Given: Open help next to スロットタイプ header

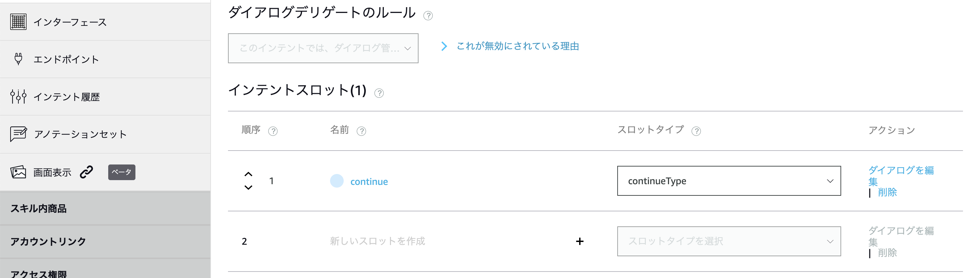Looking at the screenshot, I should point(698,131).
